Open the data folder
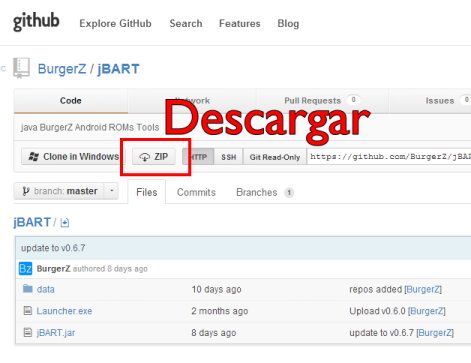The height and width of the screenshot is (363, 471). pyautogui.click(x=46, y=289)
